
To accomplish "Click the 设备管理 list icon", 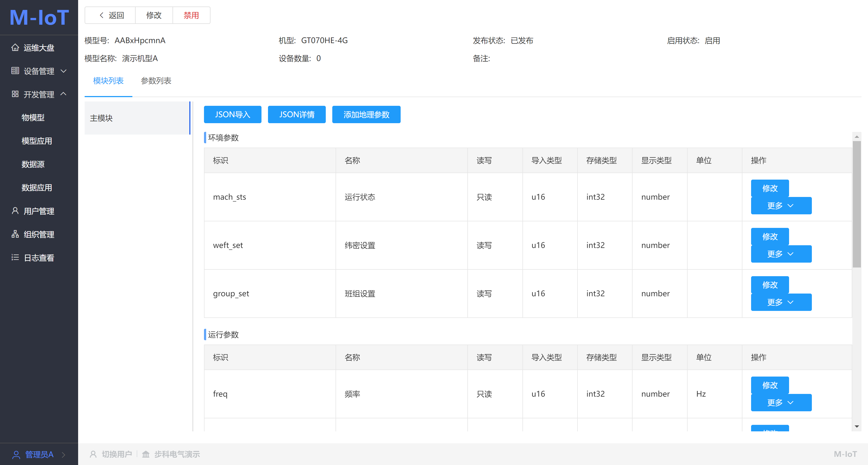I will pos(15,71).
